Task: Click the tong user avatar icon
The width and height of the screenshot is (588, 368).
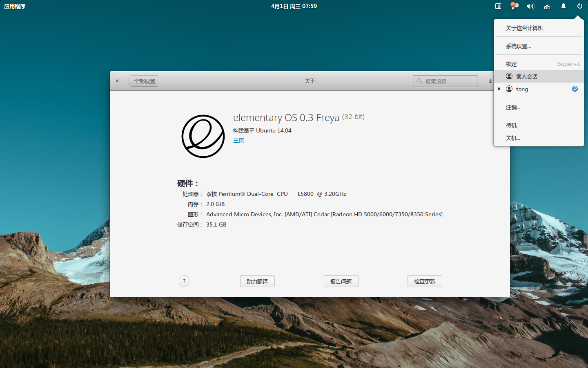Action: click(509, 89)
